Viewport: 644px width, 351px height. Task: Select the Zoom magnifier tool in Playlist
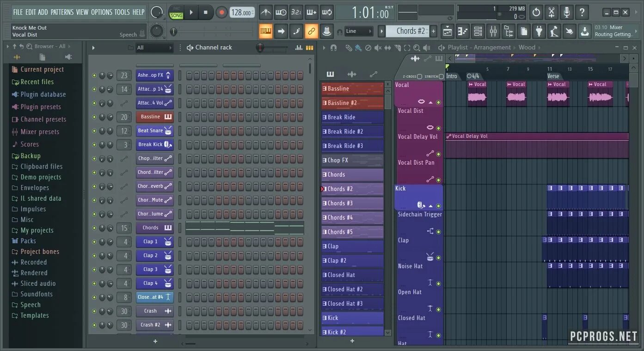(417, 48)
